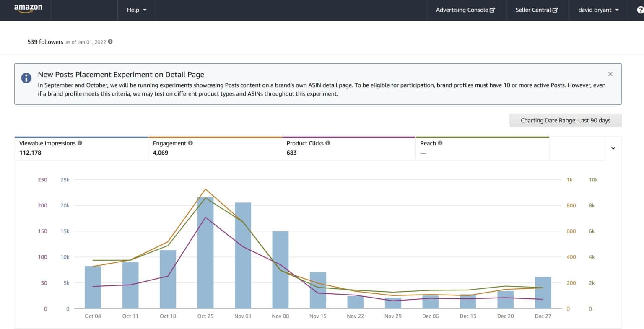The width and height of the screenshot is (644, 329).
Task: Click the Amazon logo
Action: click(x=28, y=9)
